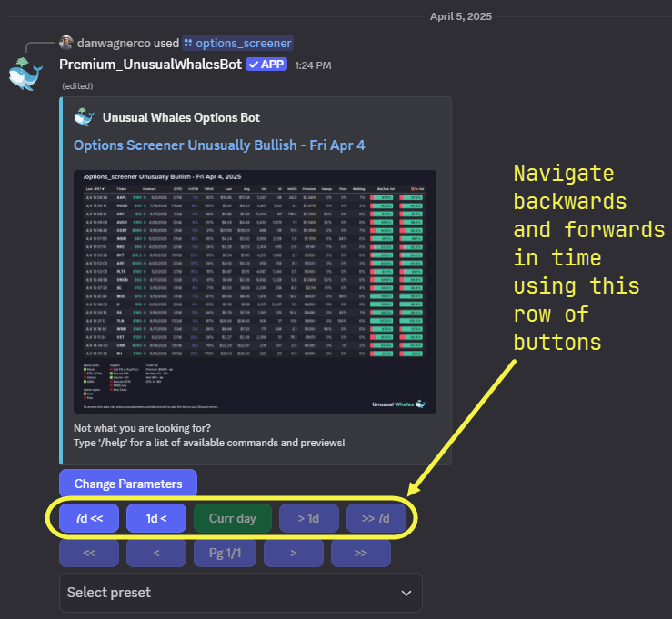Click danwagnerco's small profile avatar
The height and width of the screenshot is (619, 672).
coord(66,43)
